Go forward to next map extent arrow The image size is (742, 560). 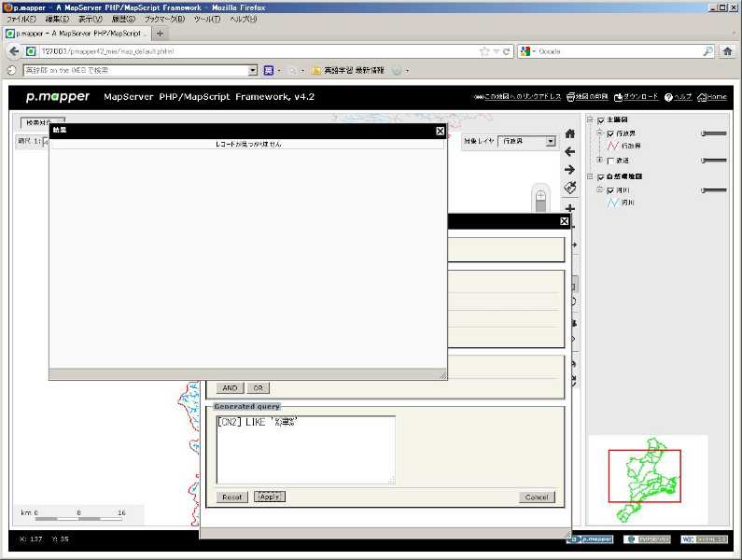pyautogui.click(x=569, y=169)
